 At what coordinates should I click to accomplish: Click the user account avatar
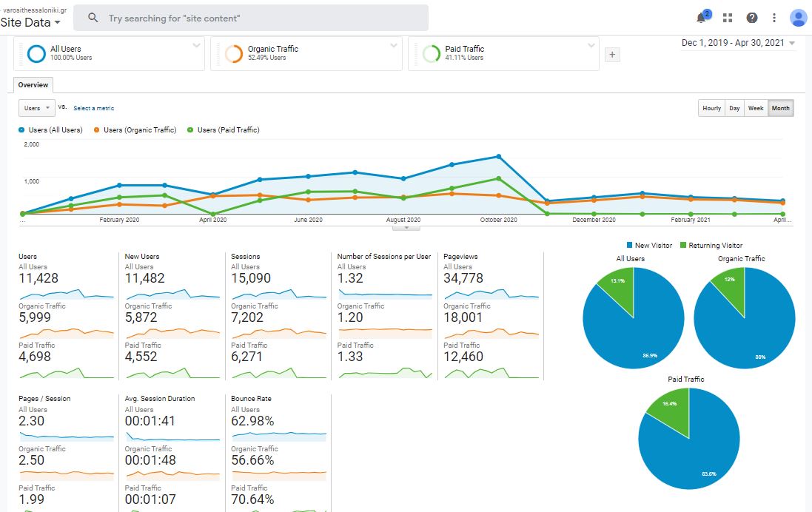point(798,18)
